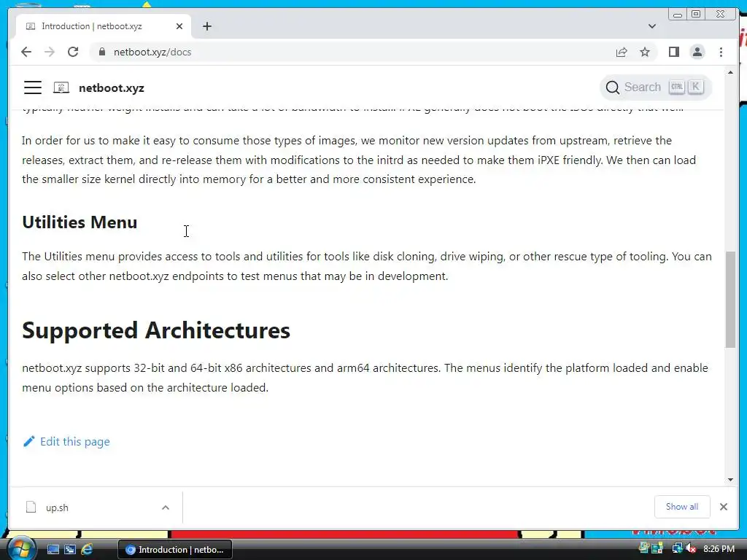This screenshot has height=560, width=747.
Task: Click the 8:26 PM clock
Action: (x=719, y=549)
